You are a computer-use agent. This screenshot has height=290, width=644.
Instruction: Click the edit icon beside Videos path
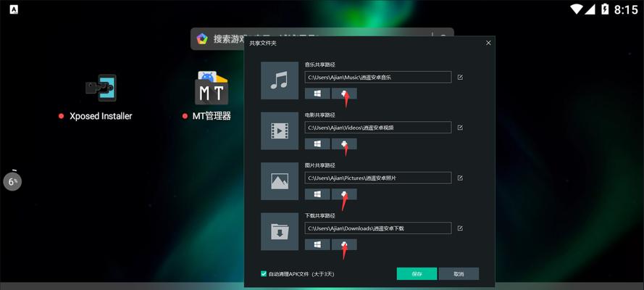coord(460,128)
